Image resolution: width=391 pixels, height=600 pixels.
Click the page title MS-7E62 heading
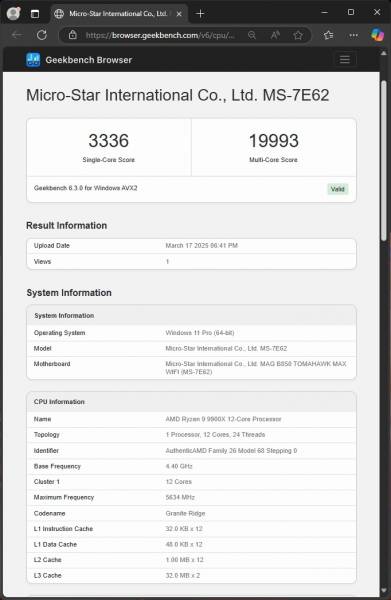pos(178,96)
